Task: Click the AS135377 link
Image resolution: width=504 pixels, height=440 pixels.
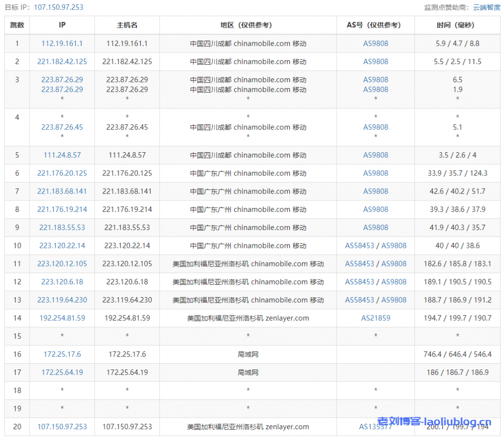Action: tap(376, 427)
